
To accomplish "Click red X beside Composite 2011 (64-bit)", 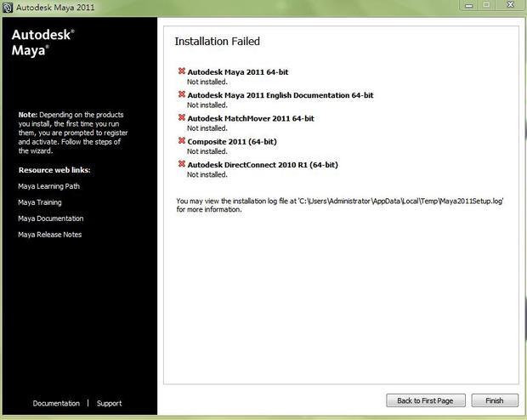I will [x=181, y=140].
